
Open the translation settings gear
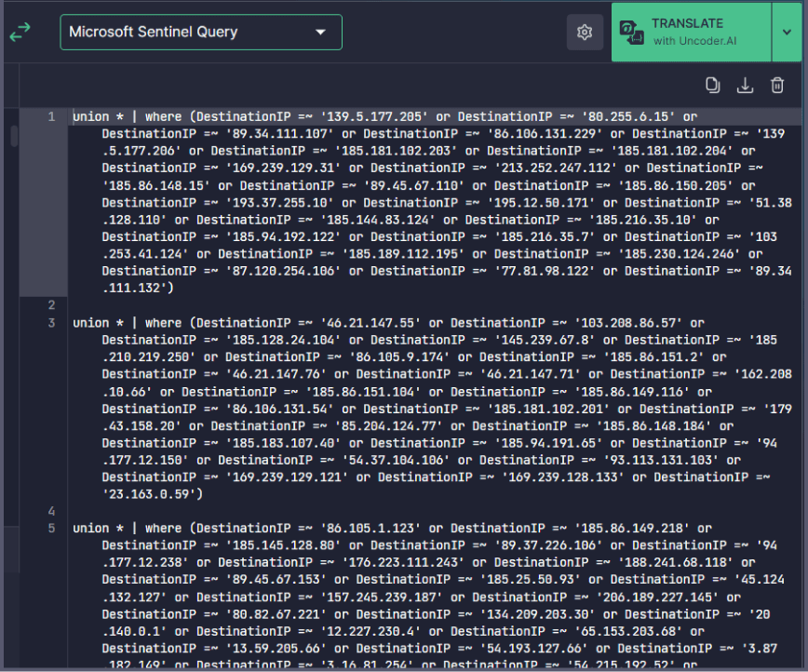pos(585,33)
